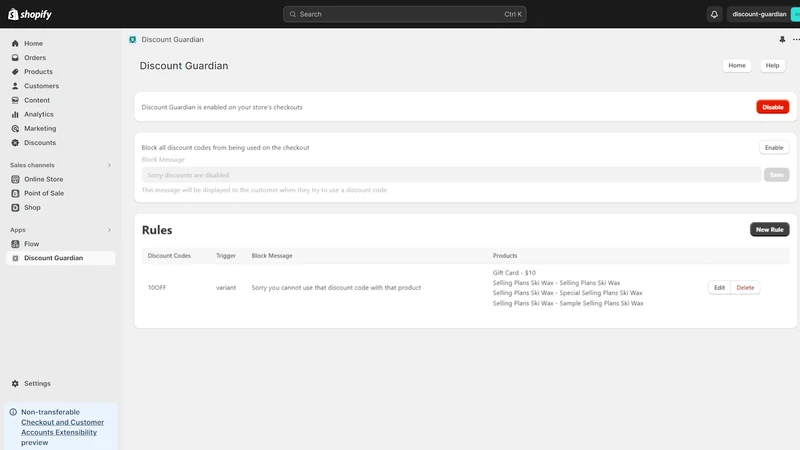Click the Settings gear icon
Image resolution: width=800 pixels, height=450 pixels.
point(15,383)
